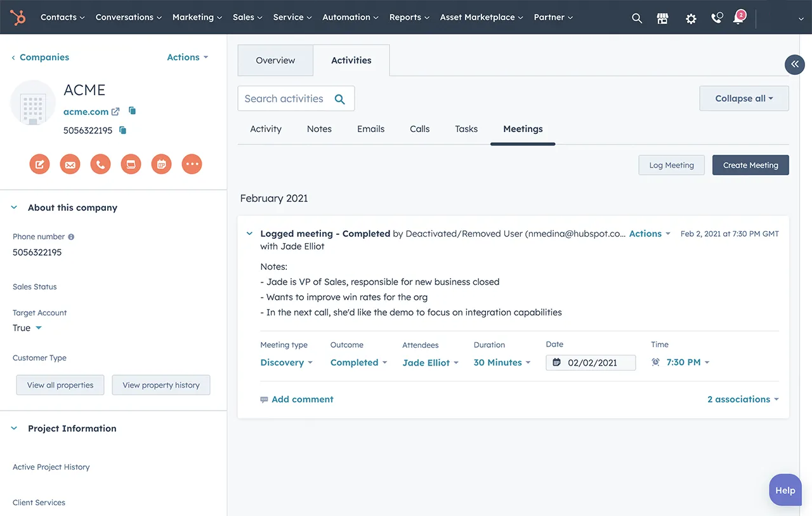The height and width of the screenshot is (516, 812).
Task: Open the notifications bell with badge
Action: (x=739, y=17)
